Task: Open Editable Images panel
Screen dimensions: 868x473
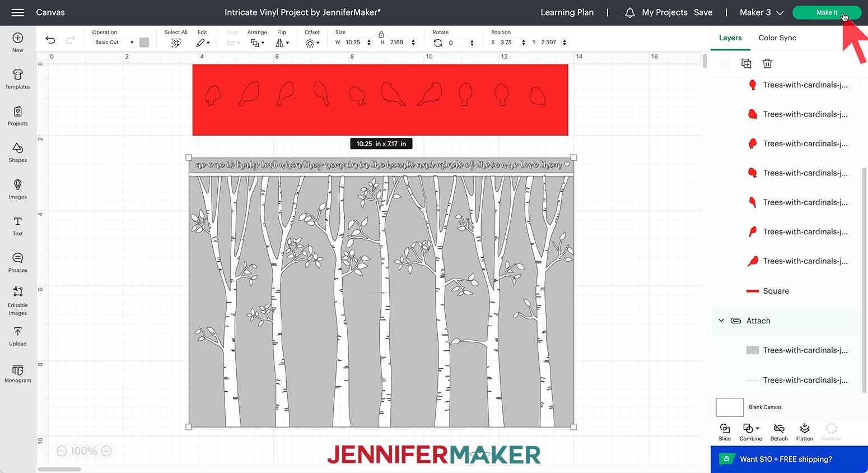Action: pyautogui.click(x=18, y=301)
